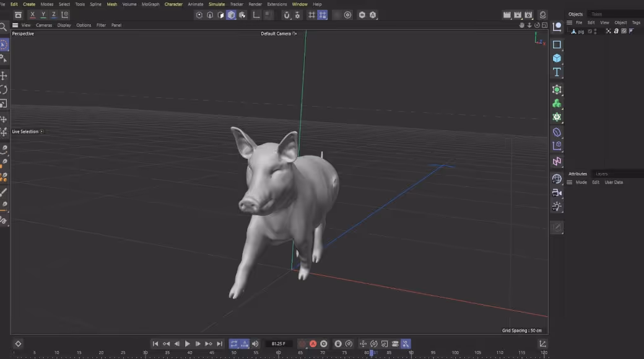Open viewport Display menu
The height and width of the screenshot is (359, 644).
[x=64, y=25]
